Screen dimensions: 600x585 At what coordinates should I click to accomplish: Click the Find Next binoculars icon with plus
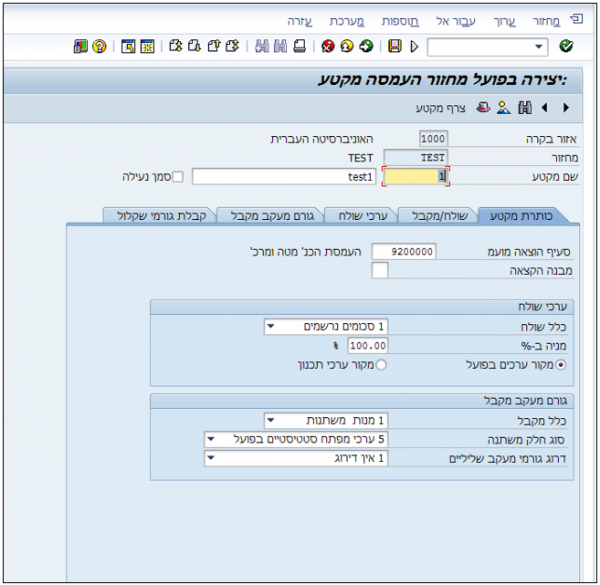[262, 46]
